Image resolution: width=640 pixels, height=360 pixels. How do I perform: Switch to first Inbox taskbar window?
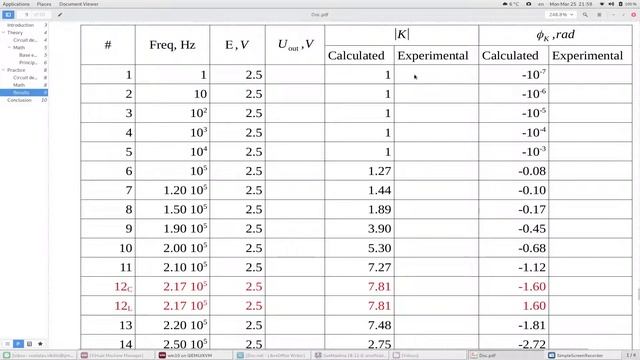[x=38, y=355]
